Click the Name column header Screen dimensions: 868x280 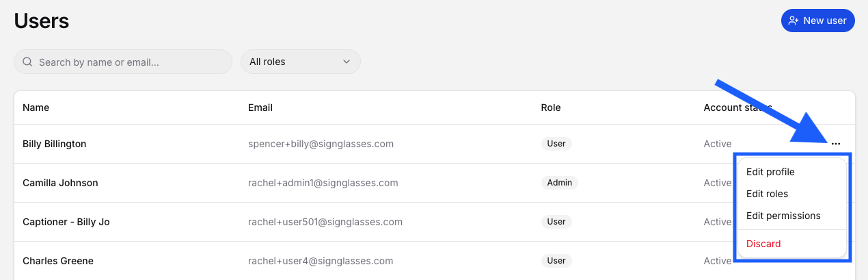[x=36, y=107]
